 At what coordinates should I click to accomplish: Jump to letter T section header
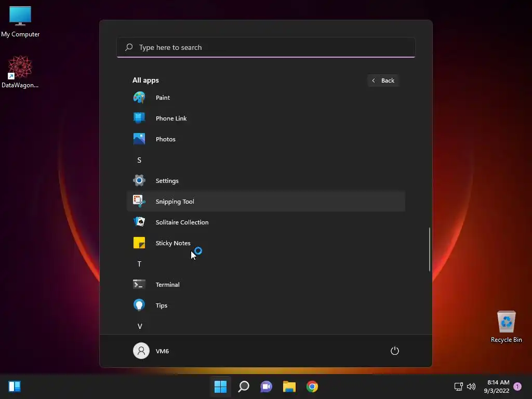coord(139,263)
